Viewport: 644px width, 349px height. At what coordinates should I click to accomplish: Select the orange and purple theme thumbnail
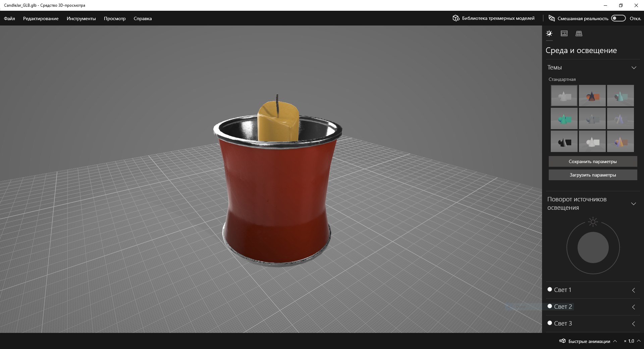tap(621, 141)
